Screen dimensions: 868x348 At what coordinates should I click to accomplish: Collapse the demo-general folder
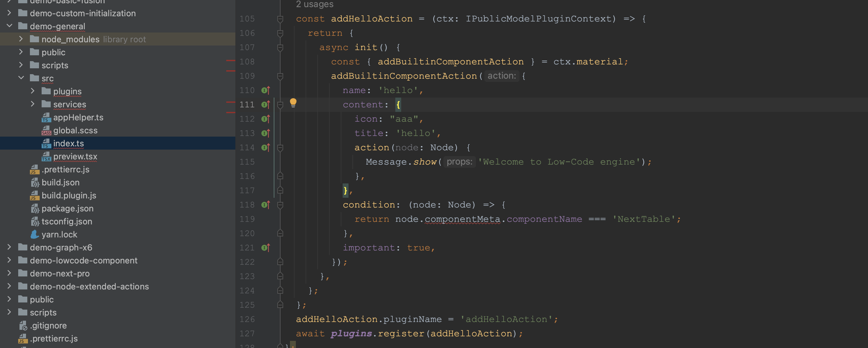click(x=9, y=26)
